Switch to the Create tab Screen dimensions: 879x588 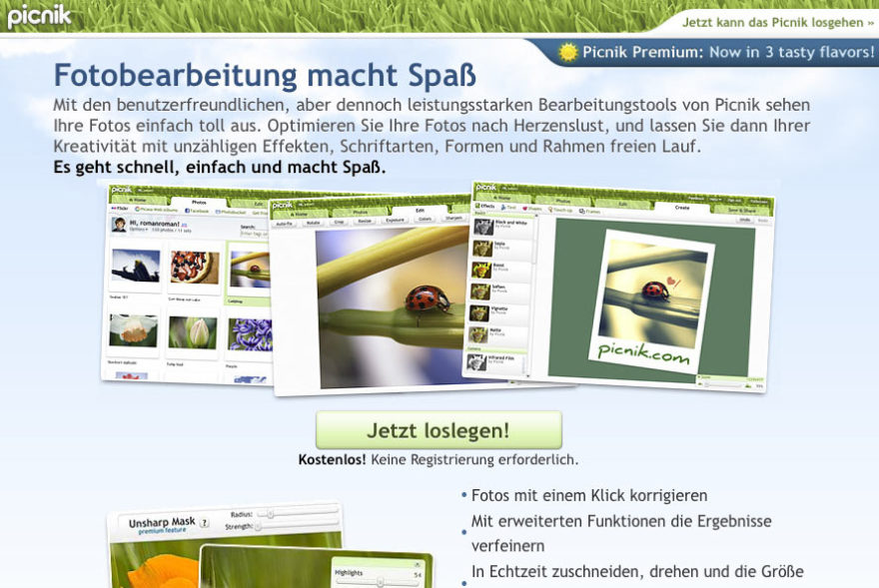[x=681, y=207]
